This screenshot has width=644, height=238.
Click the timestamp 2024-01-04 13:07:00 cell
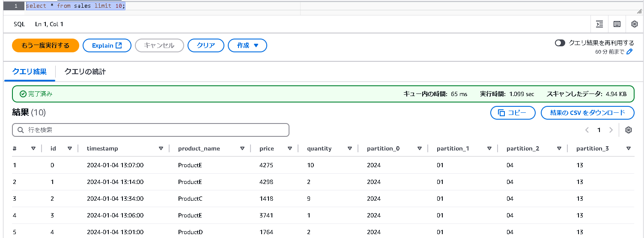[115, 165]
